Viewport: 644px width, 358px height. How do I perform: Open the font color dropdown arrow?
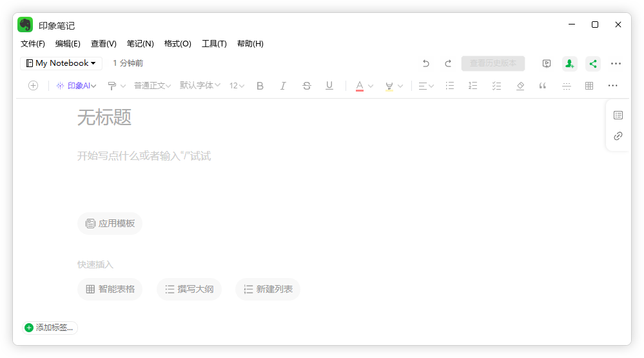pos(371,86)
